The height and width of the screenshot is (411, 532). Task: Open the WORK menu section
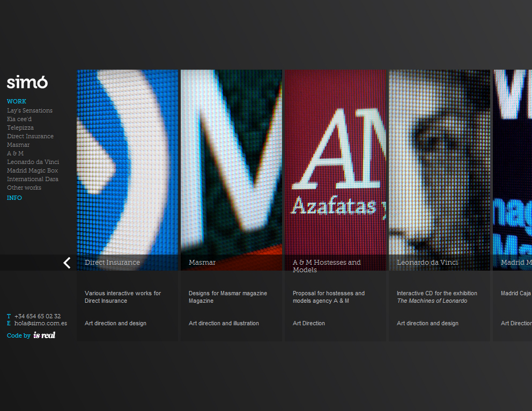pyautogui.click(x=17, y=101)
